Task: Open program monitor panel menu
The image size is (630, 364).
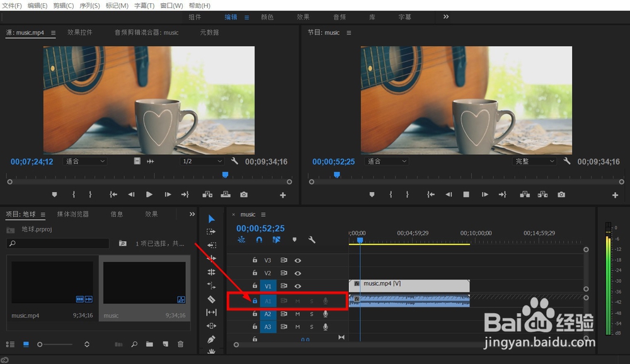Action: [x=349, y=33]
